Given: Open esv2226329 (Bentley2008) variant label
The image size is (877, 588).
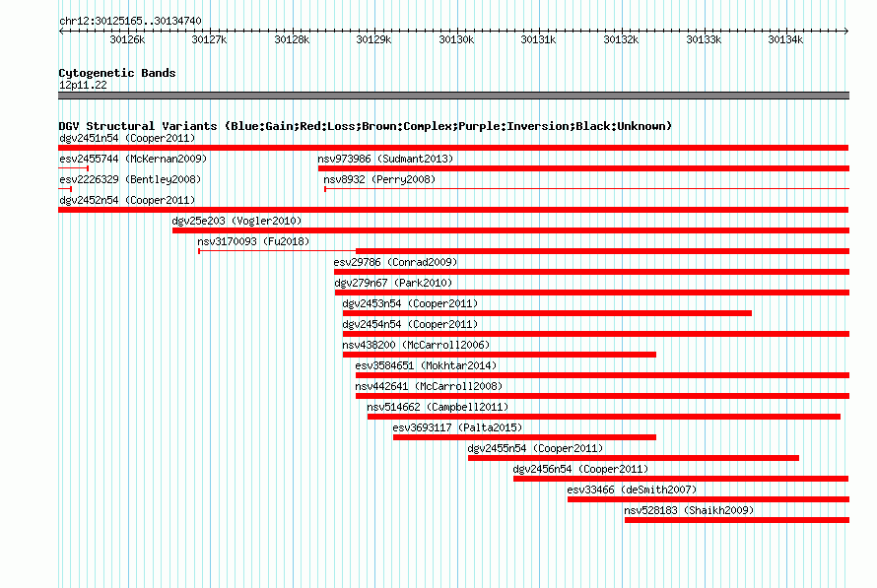Looking at the screenshot, I should click(x=130, y=179).
